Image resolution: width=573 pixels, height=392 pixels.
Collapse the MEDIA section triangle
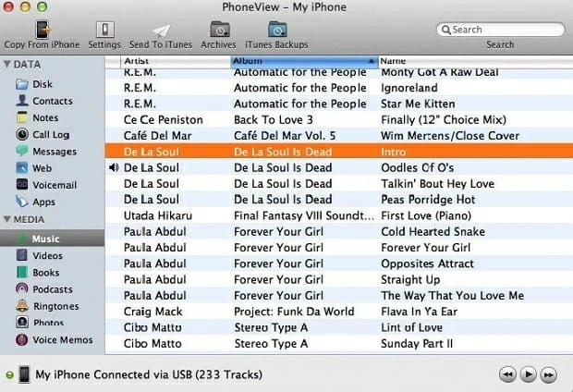click(x=7, y=219)
